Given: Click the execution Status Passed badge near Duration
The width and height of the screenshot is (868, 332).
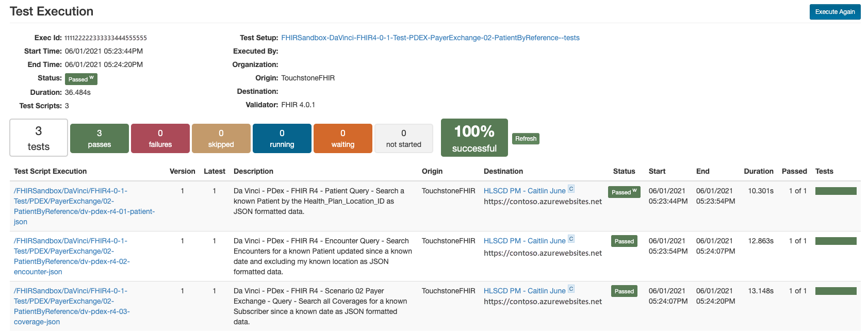Looking at the screenshot, I should tap(81, 79).
